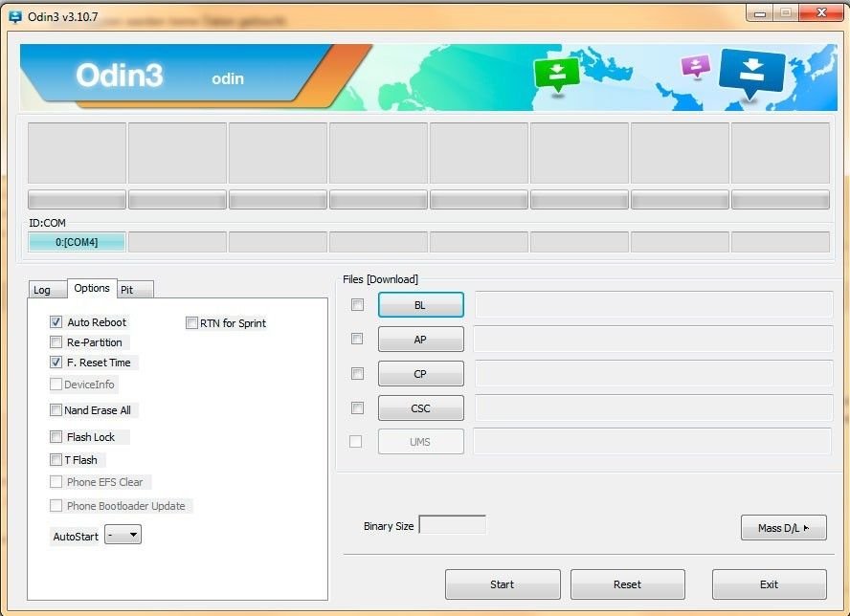Click the blue download icon in banner
The height and width of the screenshot is (616, 850).
(x=751, y=73)
